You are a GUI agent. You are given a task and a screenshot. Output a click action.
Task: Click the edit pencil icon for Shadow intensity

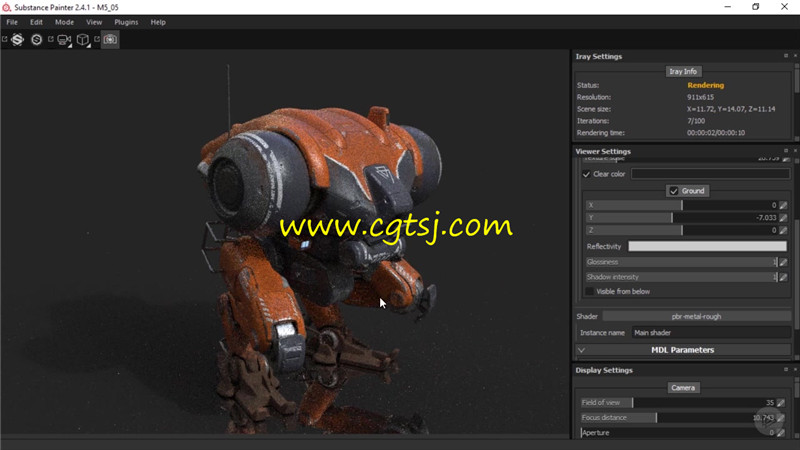(x=783, y=277)
